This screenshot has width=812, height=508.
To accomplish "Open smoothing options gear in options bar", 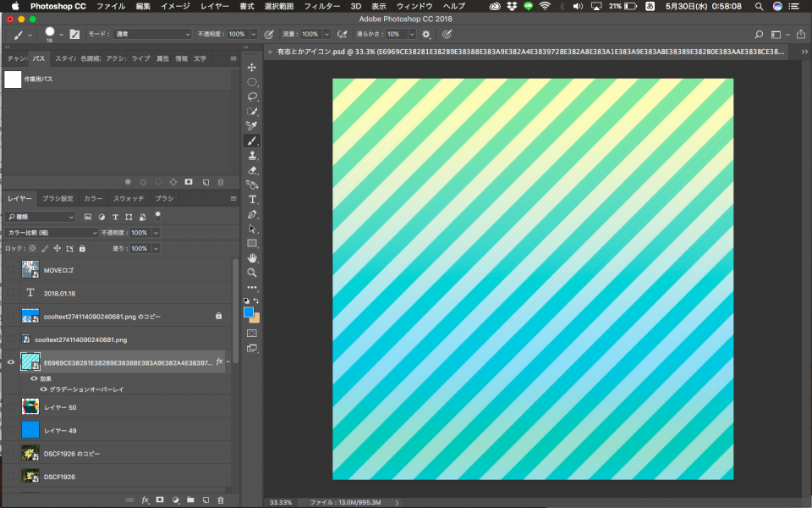I will (x=426, y=35).
